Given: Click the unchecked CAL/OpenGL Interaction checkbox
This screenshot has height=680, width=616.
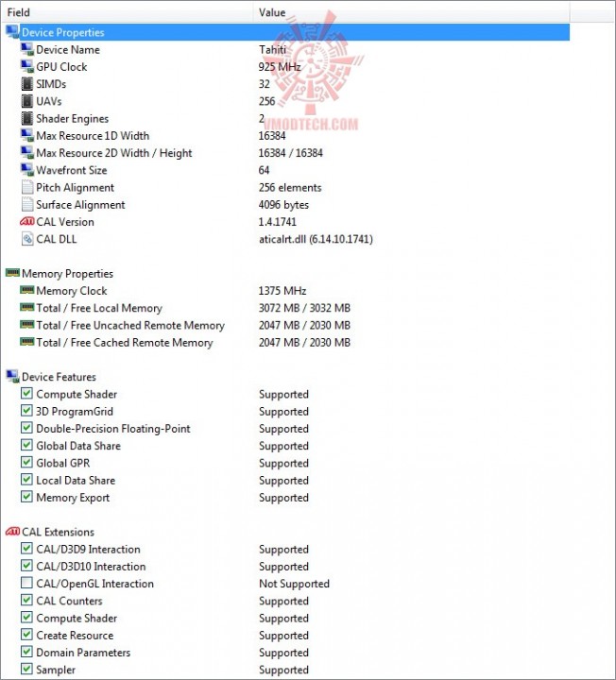Looking at the screenshot, I should [26, 583].
